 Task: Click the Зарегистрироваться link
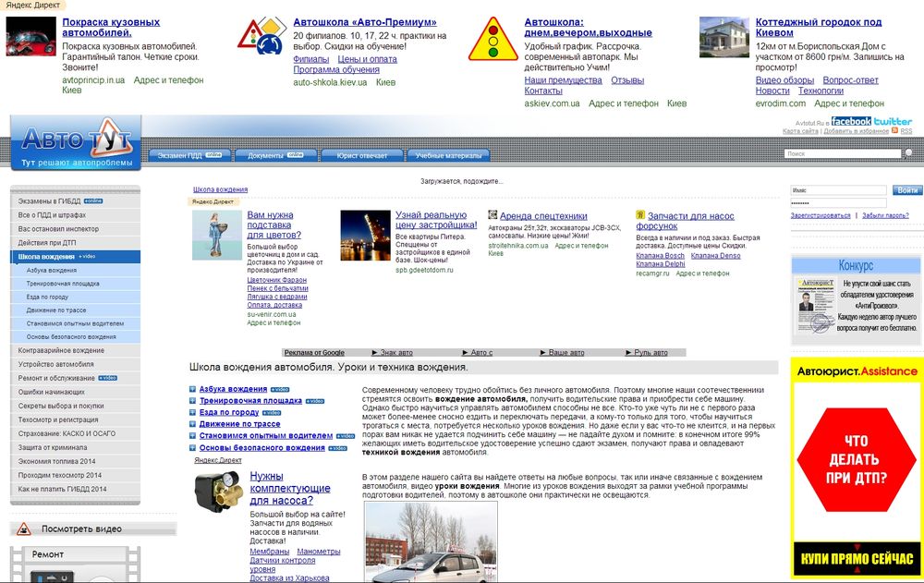point(821,215)
